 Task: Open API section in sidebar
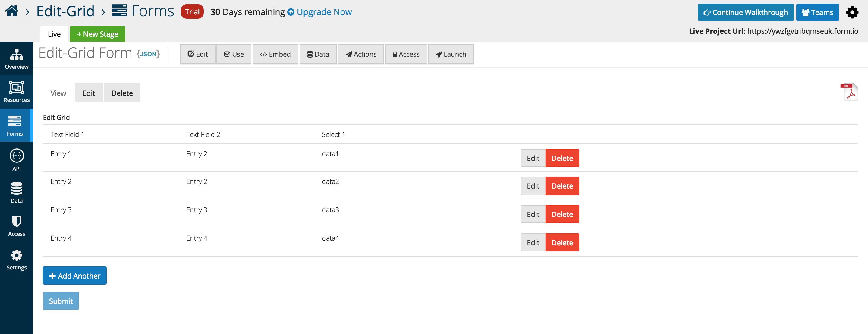click(17, 160)
